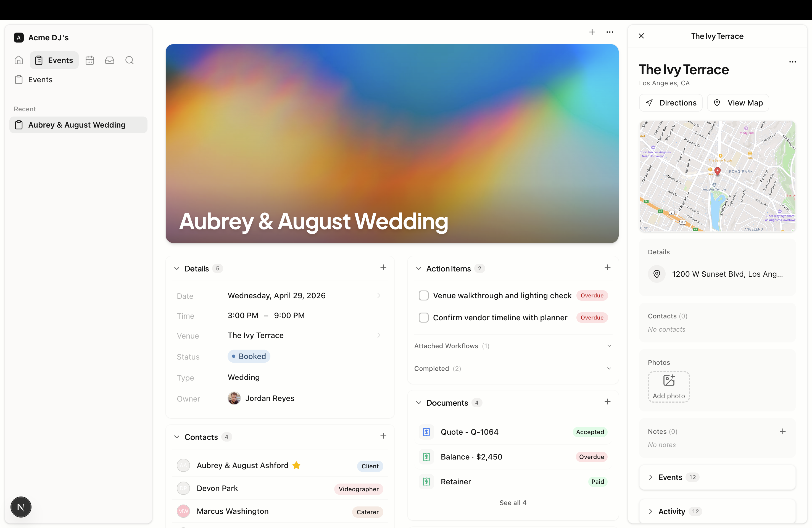This screenshot has height=528, width=812.
Task: Click the Quote Q-1064 document icon
Action: pos(426,432)
